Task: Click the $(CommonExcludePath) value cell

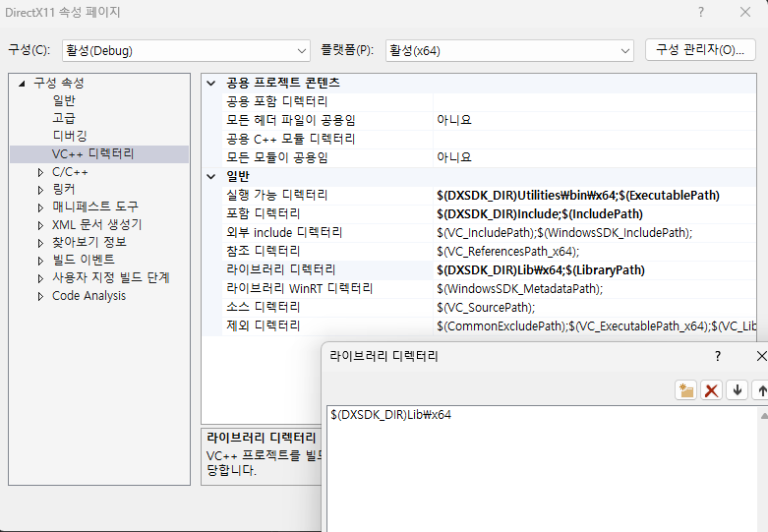Action: tap(596, 325)
